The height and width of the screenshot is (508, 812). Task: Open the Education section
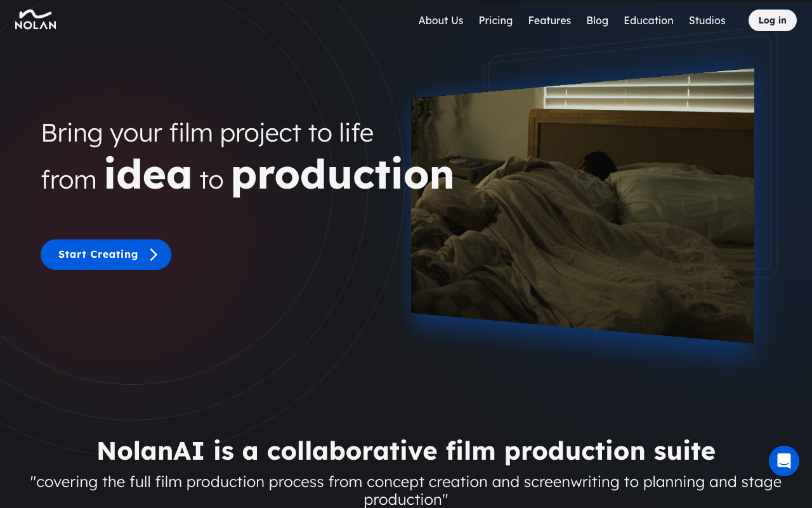[648, 20]
